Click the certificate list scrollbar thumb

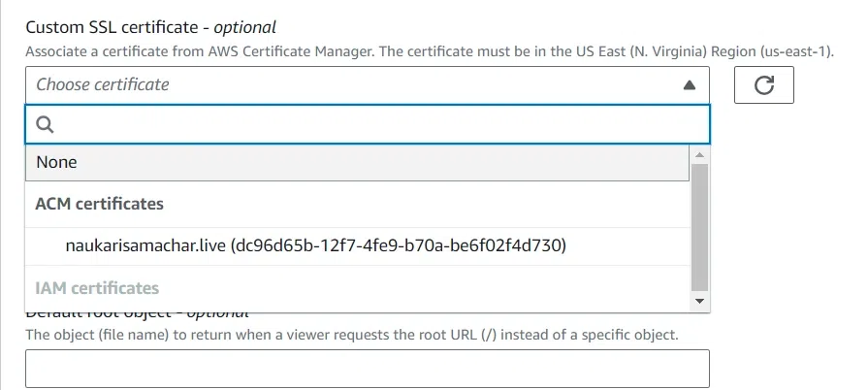coord(699,226)
